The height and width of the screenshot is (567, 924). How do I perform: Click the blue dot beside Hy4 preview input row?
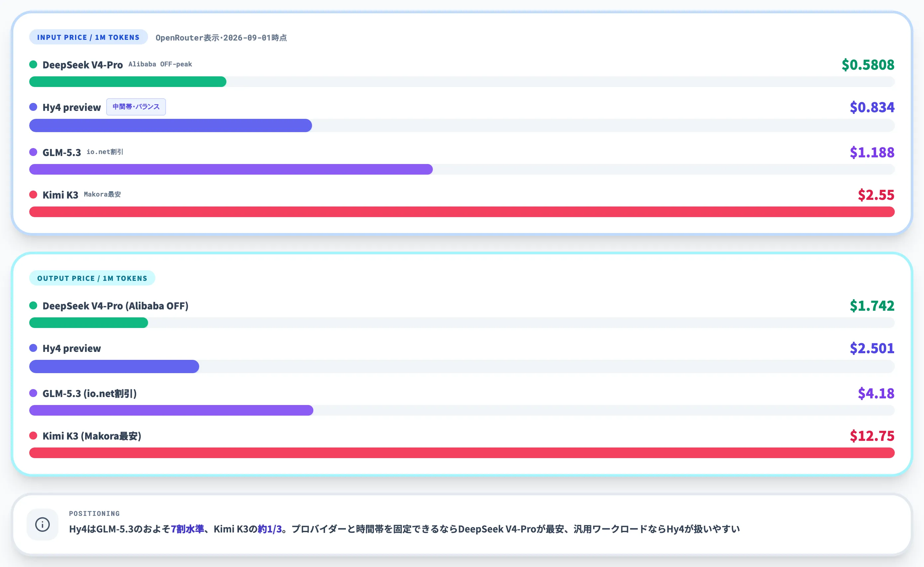(x=34, y=107)
